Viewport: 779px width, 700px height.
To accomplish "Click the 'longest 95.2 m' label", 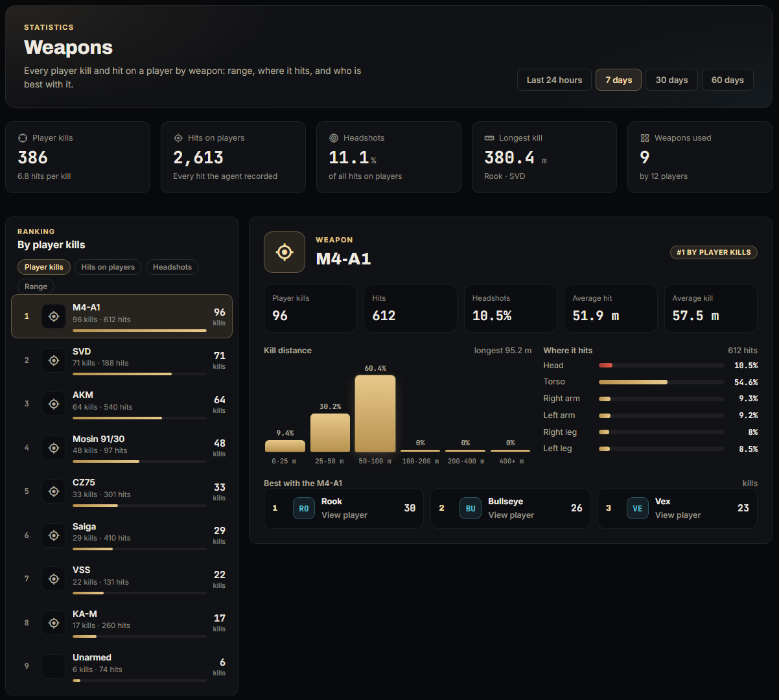I will point(503,351).
